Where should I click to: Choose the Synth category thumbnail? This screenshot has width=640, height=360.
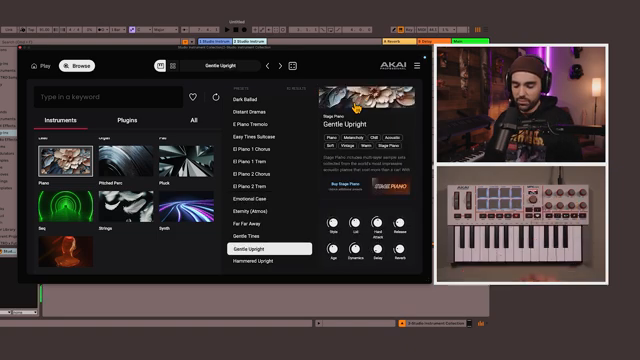186,207
